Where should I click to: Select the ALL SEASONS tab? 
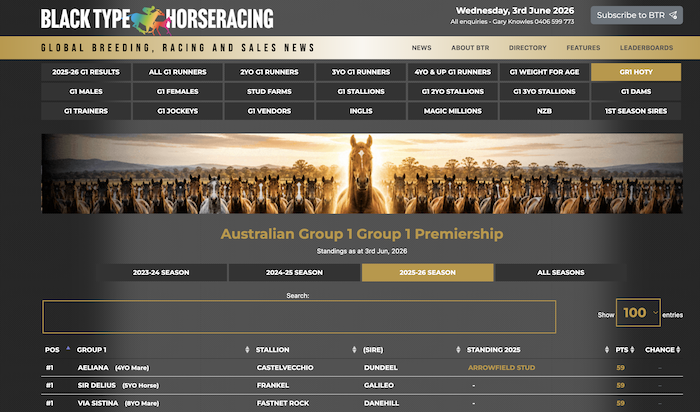[x=561, y=272]
